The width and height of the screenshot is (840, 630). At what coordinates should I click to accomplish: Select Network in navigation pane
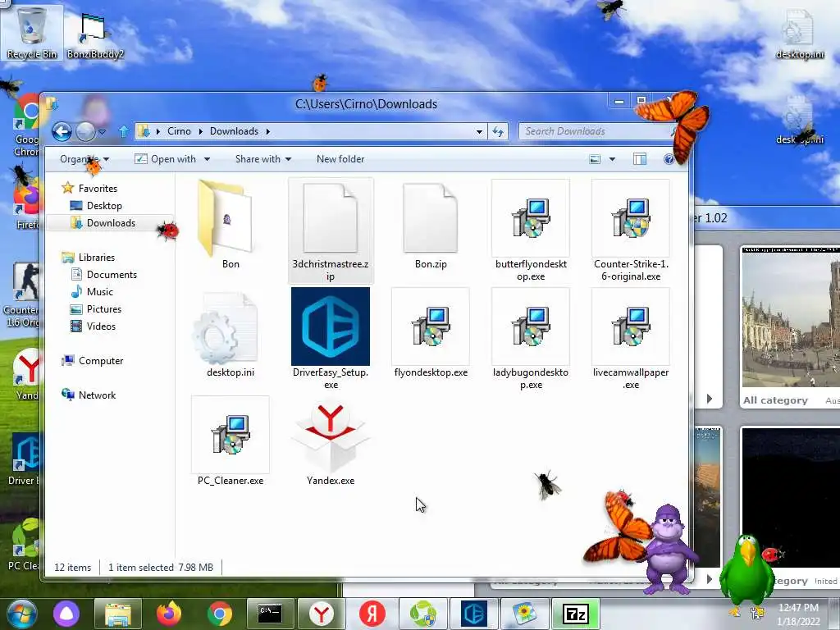point(97,395)
